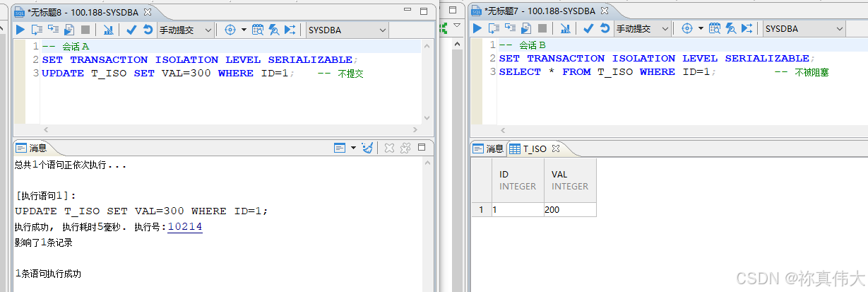Click the magnifier-brush icon in 无标题8 toolbar

point(274,30)
